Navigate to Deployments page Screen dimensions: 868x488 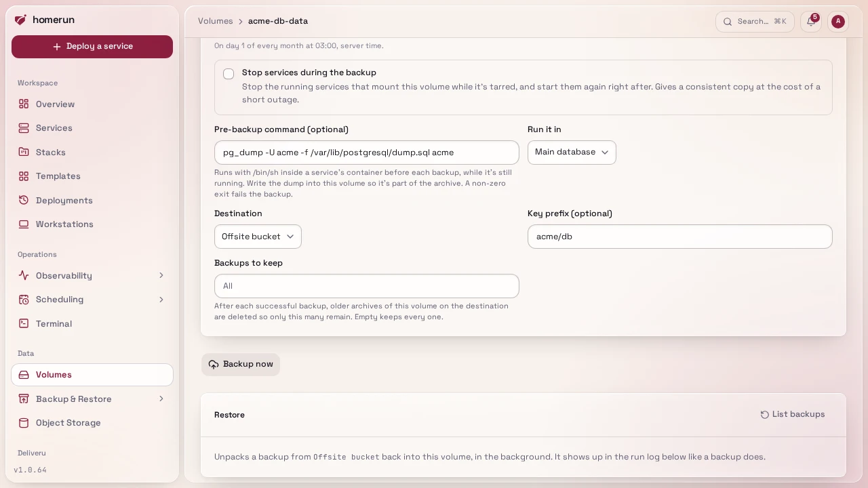point(92,200)
